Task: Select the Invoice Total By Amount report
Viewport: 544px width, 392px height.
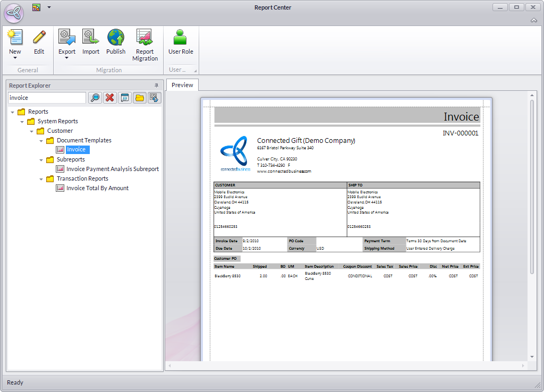Action: click(97, 188)
